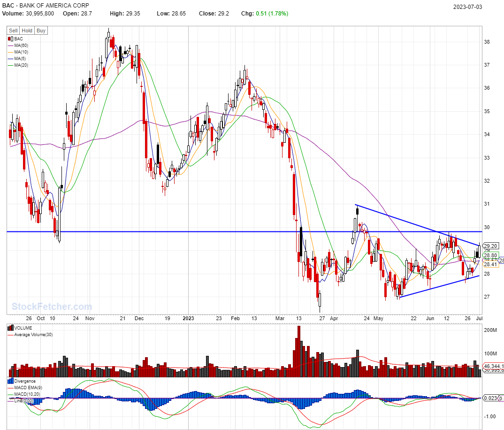The height and width of the screenshot is (430, 504).
Task: Click the MA(20) legend entry
Action: coord(18,65)
